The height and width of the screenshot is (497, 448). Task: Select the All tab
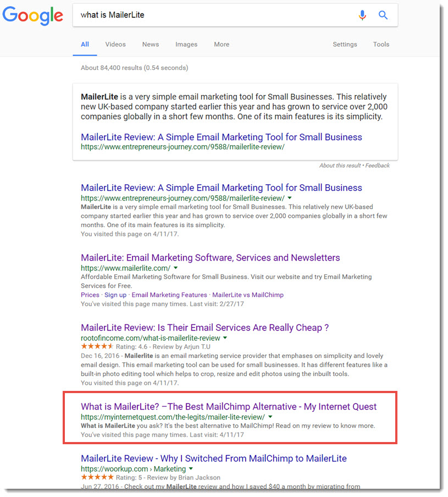(85, 45)
